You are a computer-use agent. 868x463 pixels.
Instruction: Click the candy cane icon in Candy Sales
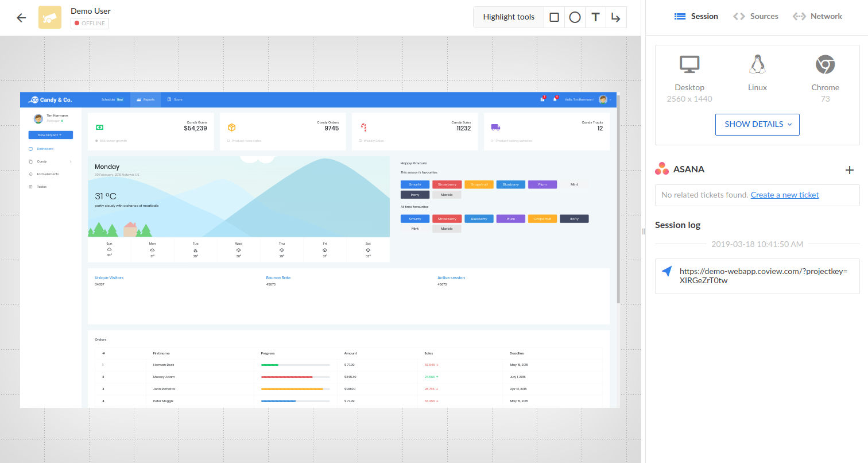point(363,127)
